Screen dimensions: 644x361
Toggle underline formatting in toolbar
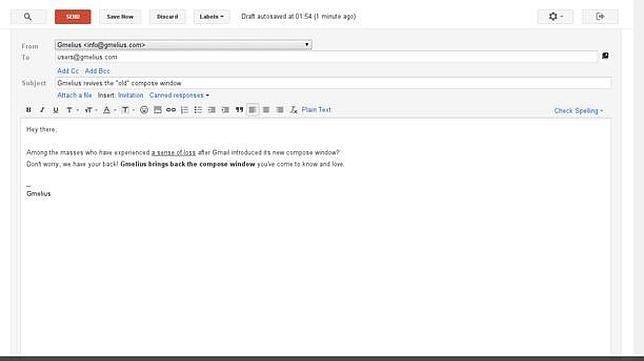coord(55,110)
